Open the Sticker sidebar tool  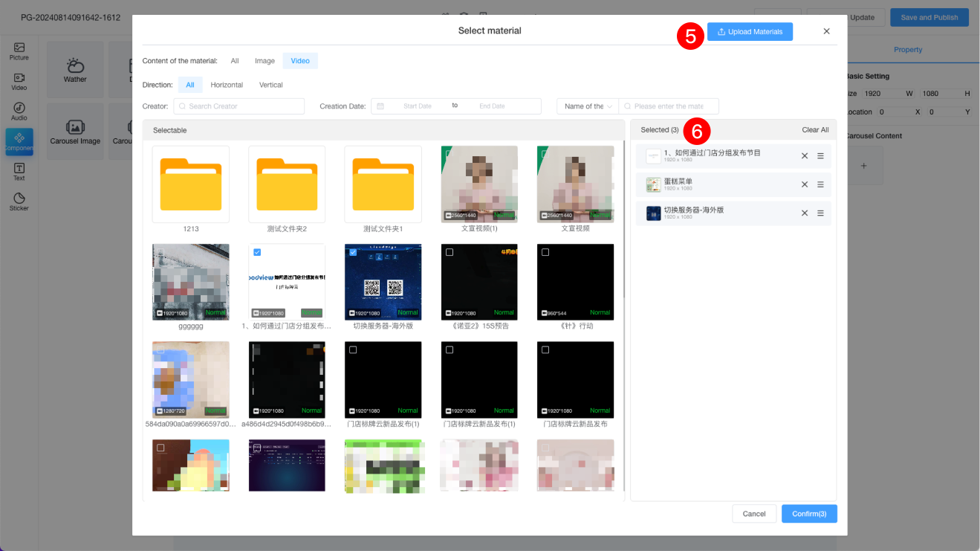[19, 202]
